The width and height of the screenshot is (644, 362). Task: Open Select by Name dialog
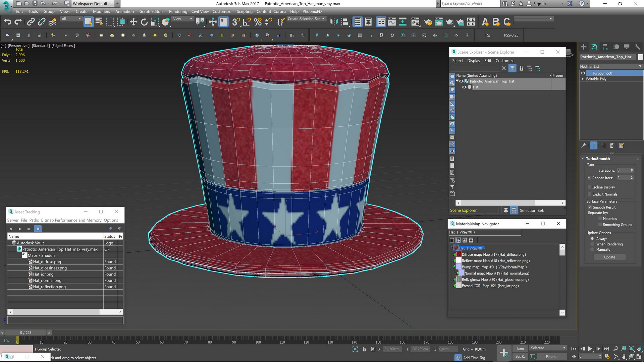pos(99,22)
